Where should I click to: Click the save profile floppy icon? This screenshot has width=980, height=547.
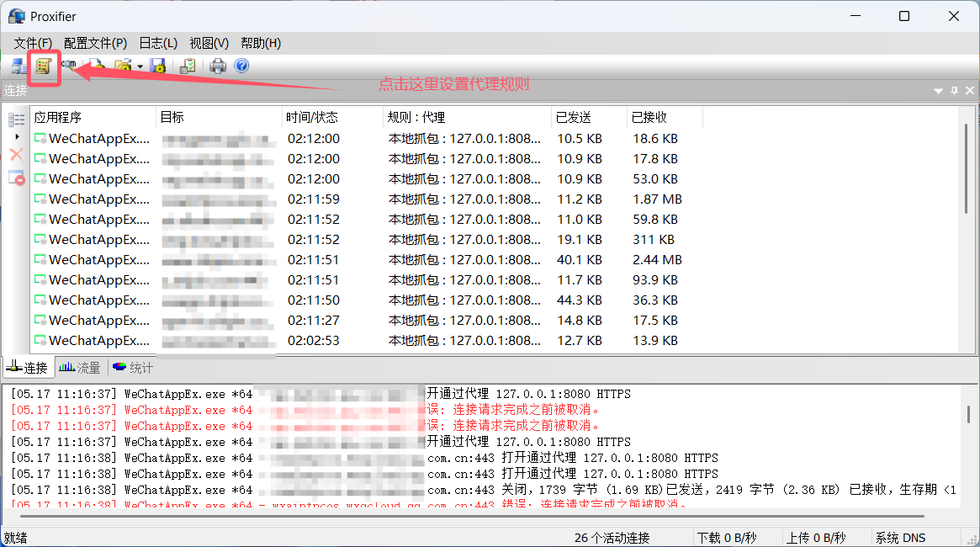click(157, 66)
